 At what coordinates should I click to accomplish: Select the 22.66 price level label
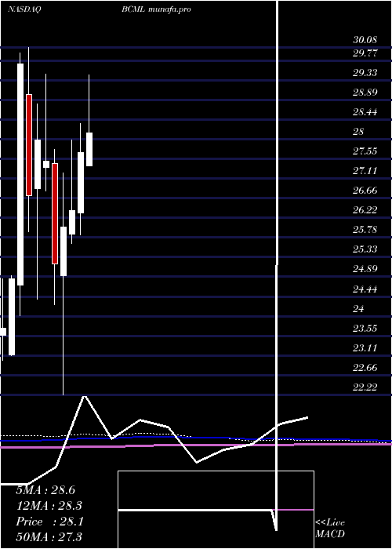pos(365,368)
